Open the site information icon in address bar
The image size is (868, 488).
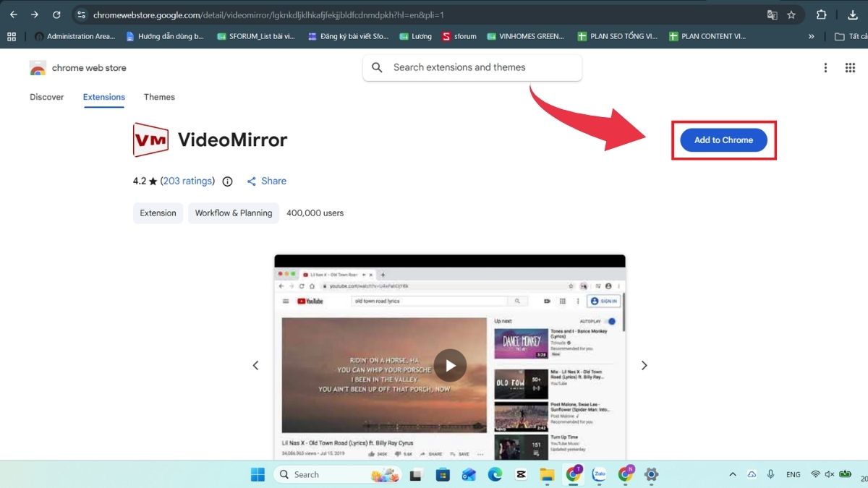pos(81,14)
